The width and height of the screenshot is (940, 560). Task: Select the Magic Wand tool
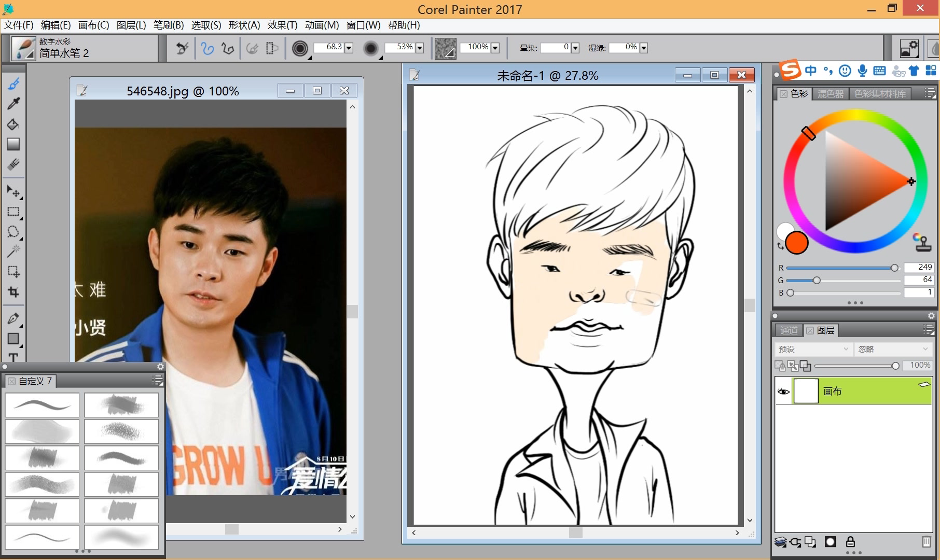(x=13, y=251)
